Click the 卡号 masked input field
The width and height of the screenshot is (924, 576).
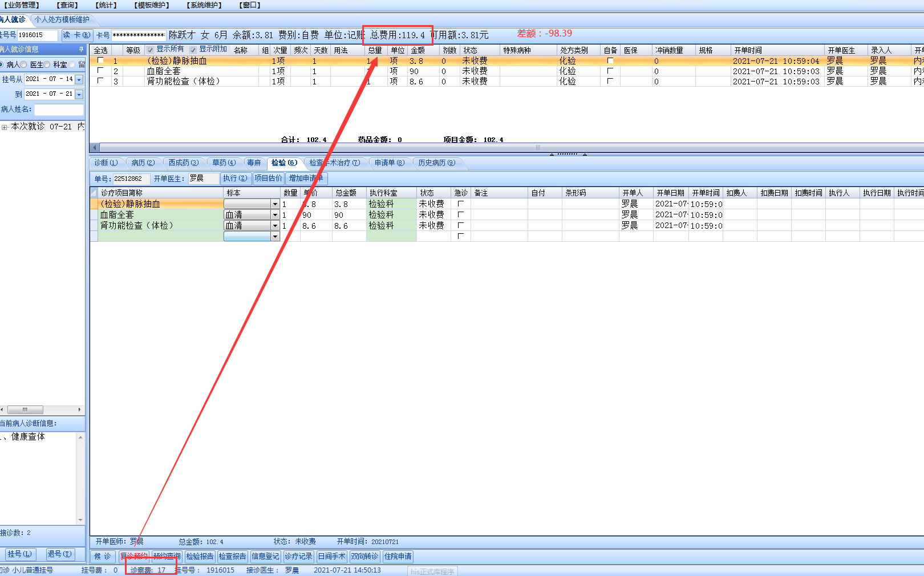coord(139,35)
